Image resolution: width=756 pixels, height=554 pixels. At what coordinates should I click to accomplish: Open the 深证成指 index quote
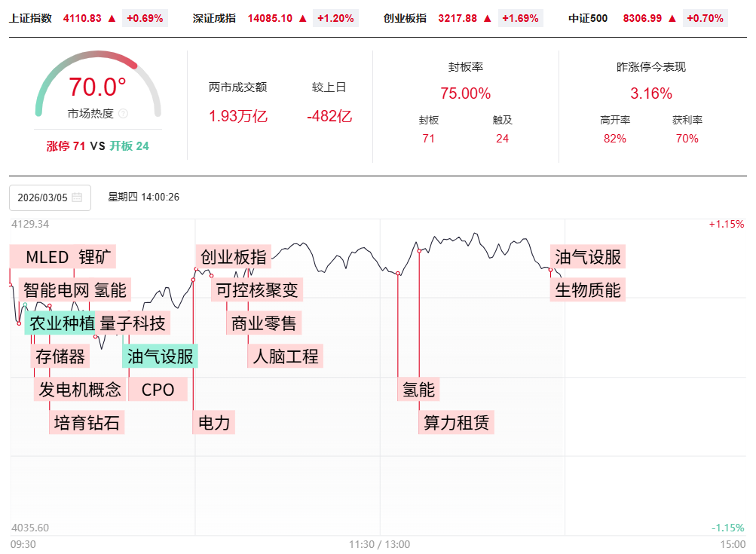coord(214,18)
